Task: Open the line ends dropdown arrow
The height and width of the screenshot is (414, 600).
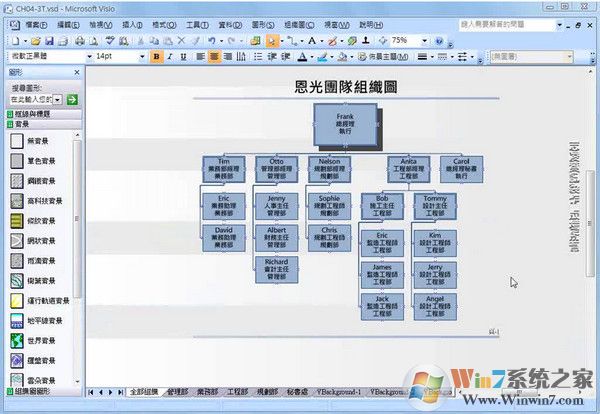Action: pos(472,57)
